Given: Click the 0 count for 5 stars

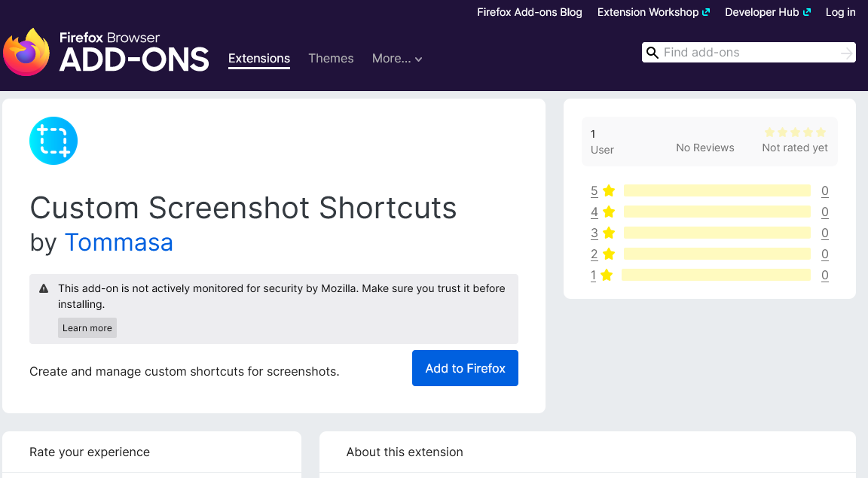Looking at the screenshot, I should (825, 191).
